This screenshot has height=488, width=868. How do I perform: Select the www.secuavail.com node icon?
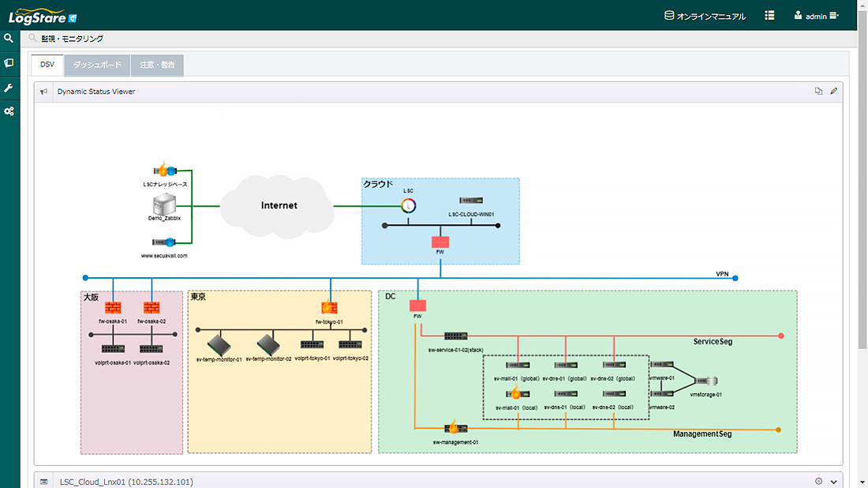point(164,242)
